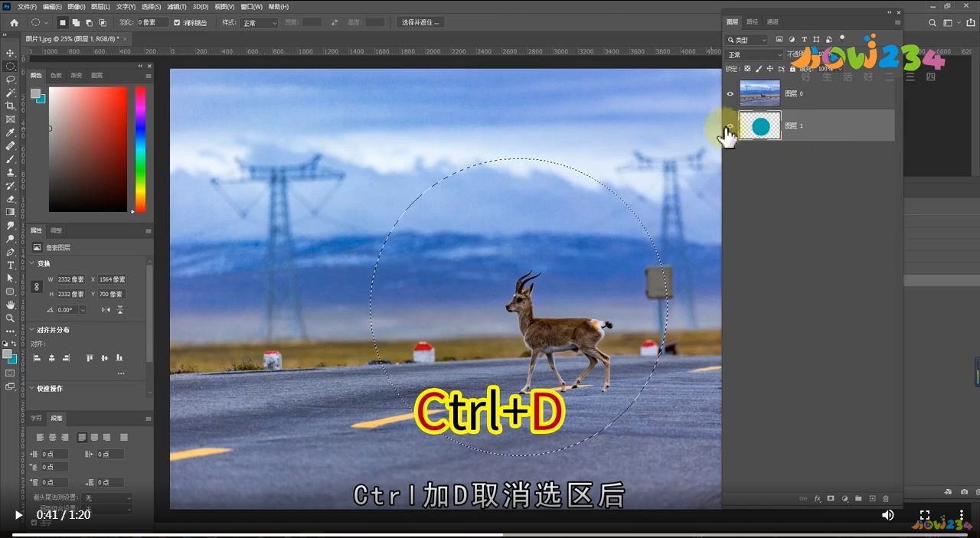The height and width of the screenshot is (538, 980).
Task: Switch to the 路径 tab
Action: click(752, 22)
